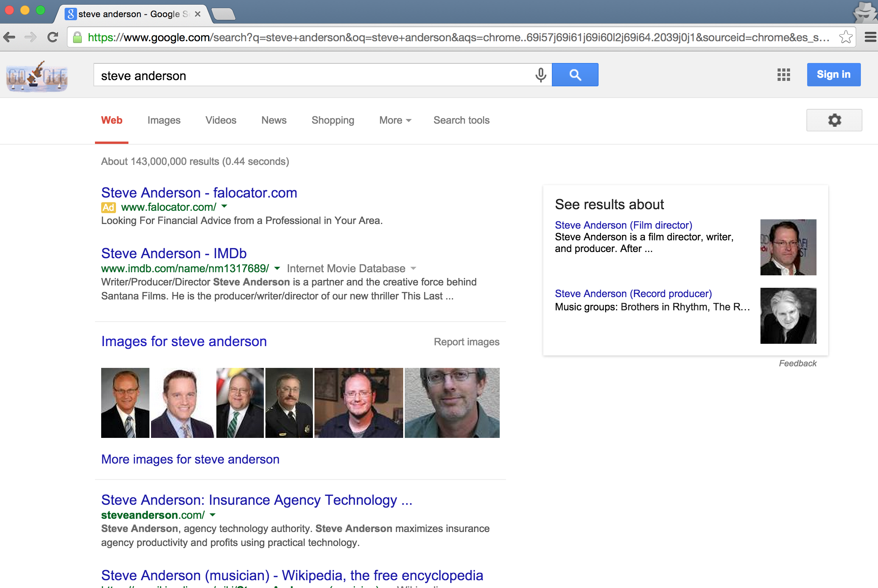Switch to the Images results tab
This screenshot has height=588, width=878.
pos(163,121)
